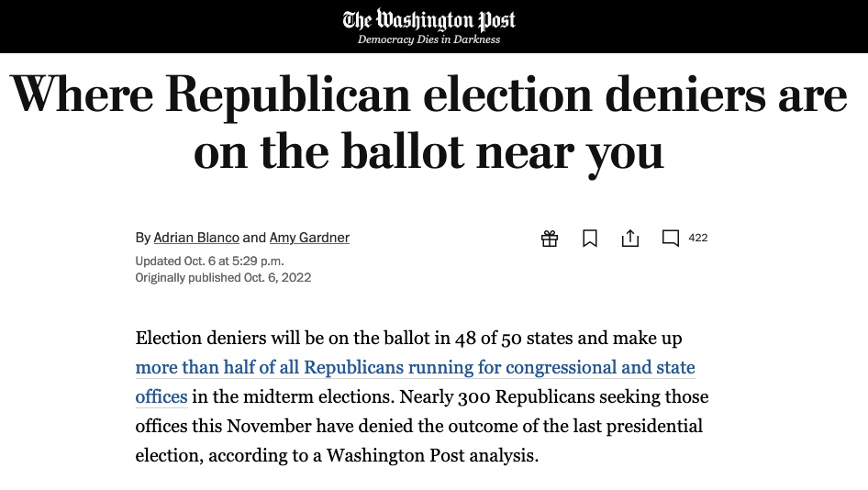The image size is (868, 490).
Task: Click the 'Washington Post analysis' closing phrase
Action: pyautogui.click(x=431, y=455)
